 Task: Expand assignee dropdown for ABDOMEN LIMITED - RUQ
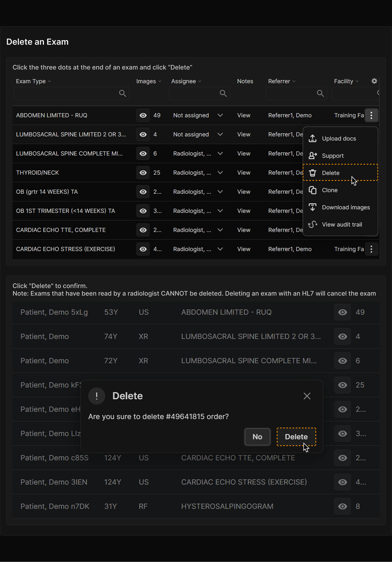[220, 115]
